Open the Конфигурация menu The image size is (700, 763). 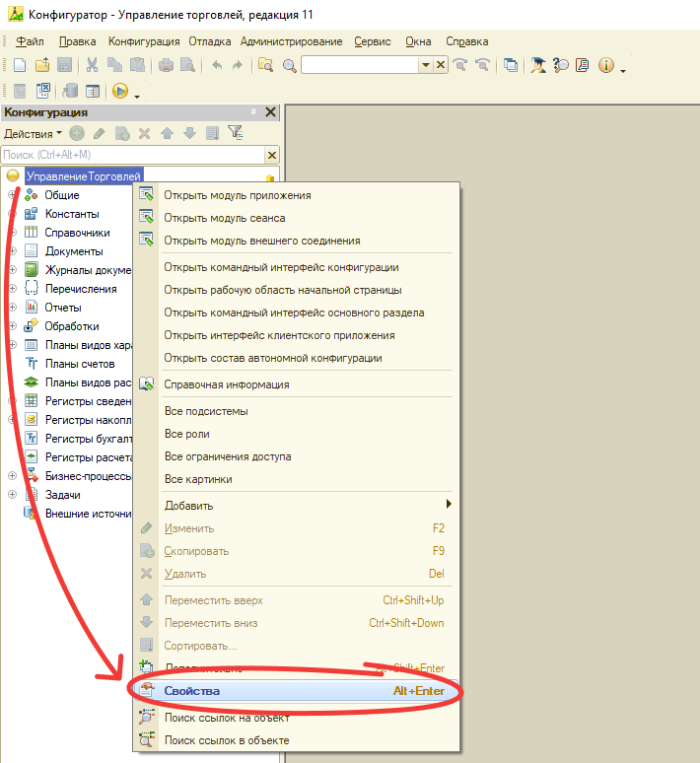[144, 41]
